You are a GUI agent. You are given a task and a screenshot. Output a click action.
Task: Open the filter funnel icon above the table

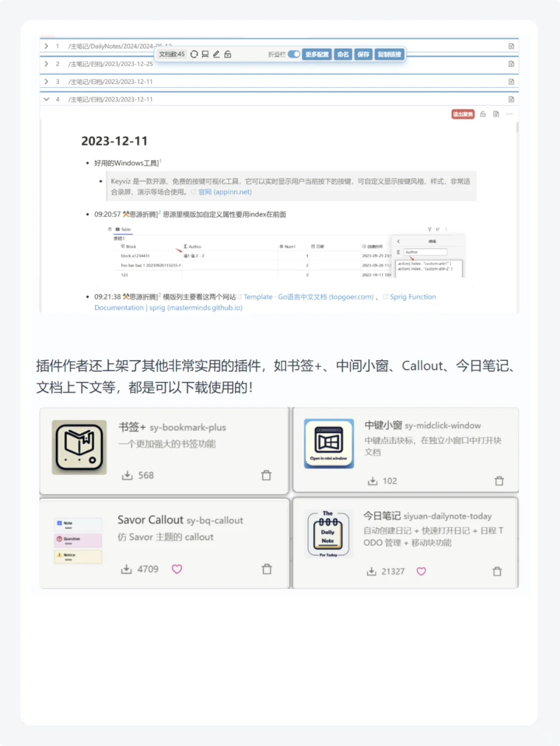(429, 229)
